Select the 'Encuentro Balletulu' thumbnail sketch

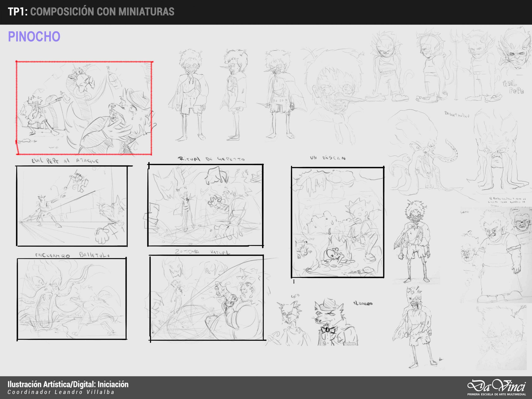(72, 299)
